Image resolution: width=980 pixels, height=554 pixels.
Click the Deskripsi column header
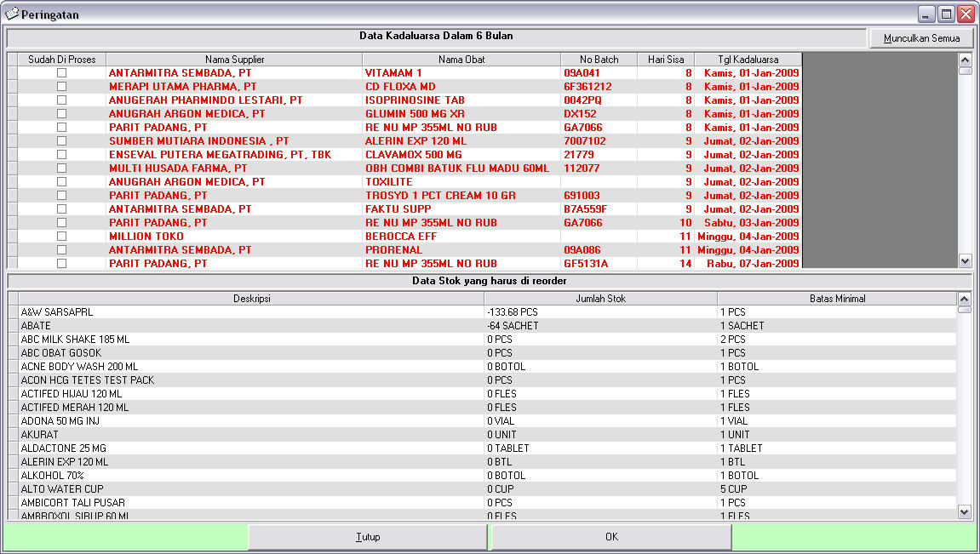tap(251, 299)
